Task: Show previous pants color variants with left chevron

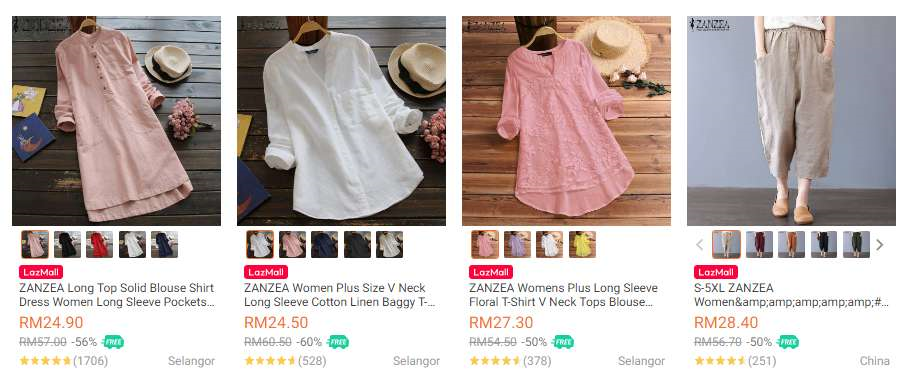Action: pos(700,245)
